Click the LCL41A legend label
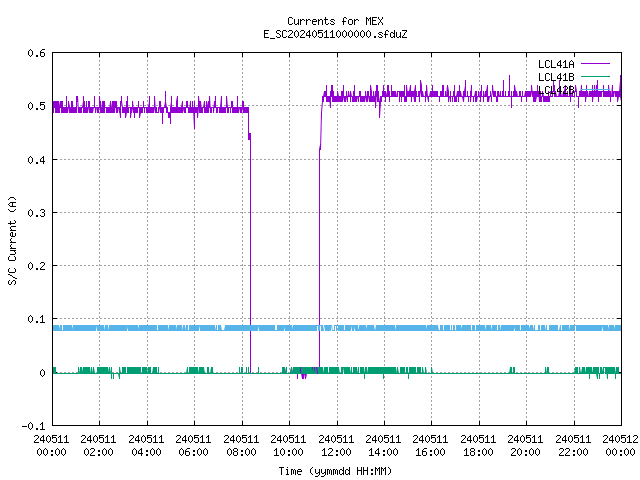 tap(556, 64)
